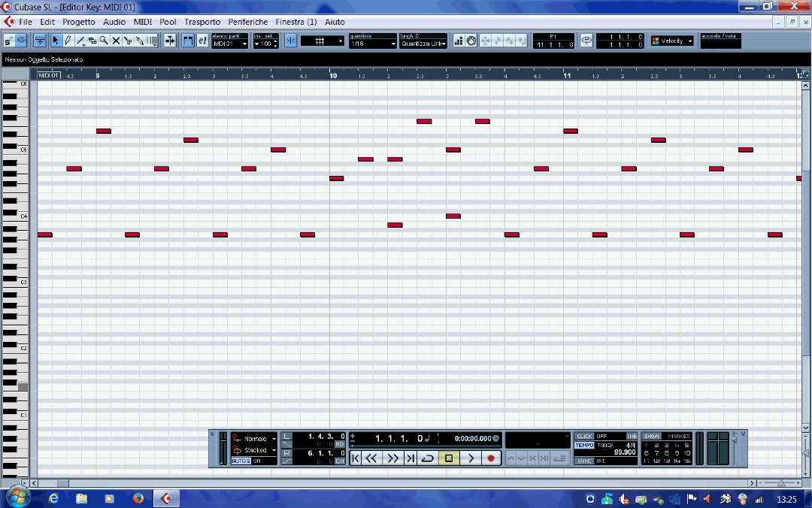Viewport: 812px width, 508px height.
Task: Toggle the Snap button
Action: (x=290, y=41)
